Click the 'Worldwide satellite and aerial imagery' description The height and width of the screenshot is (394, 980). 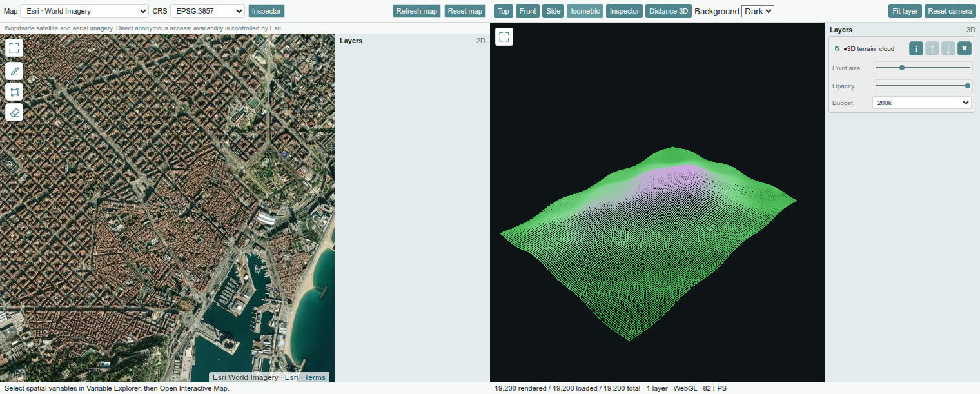tap(144, 28)
